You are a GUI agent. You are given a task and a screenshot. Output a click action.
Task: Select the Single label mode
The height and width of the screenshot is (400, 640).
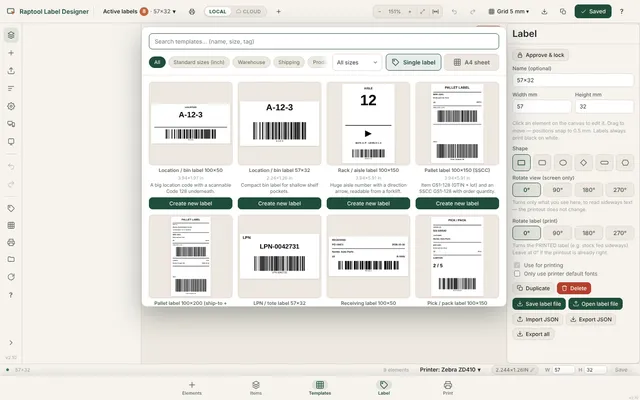coord(413,62)
